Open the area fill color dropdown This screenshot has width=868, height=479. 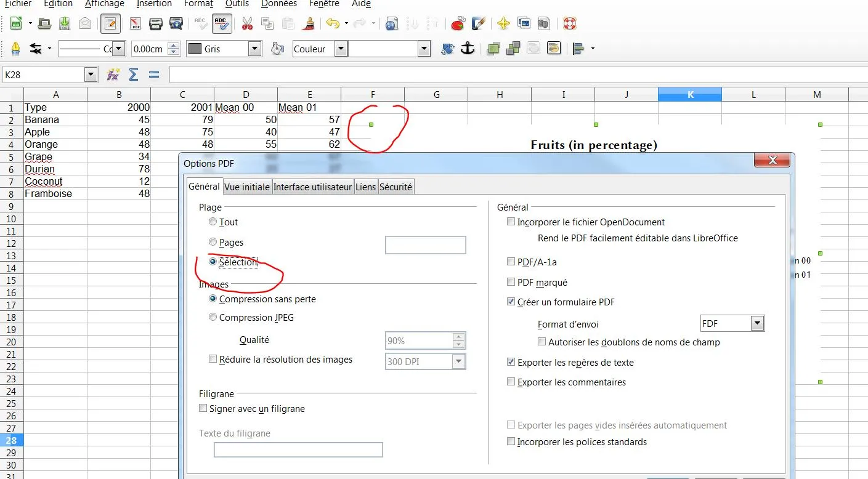424,49
